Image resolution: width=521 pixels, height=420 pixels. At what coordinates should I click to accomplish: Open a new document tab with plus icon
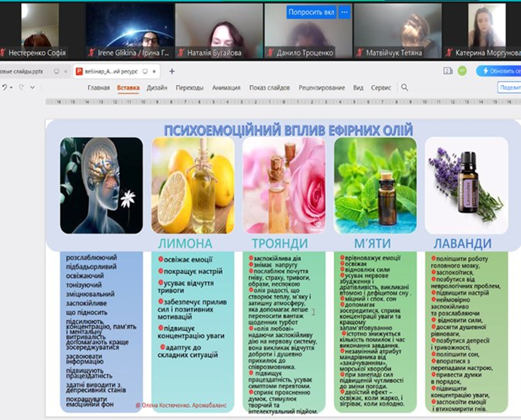click(x=172, y=71)
